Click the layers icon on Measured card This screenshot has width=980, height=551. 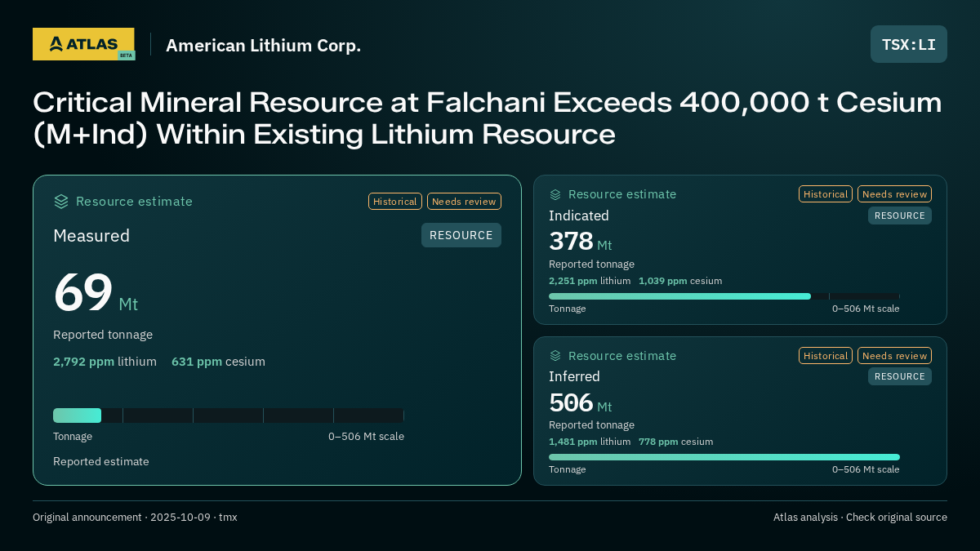[x=61, y=202]
